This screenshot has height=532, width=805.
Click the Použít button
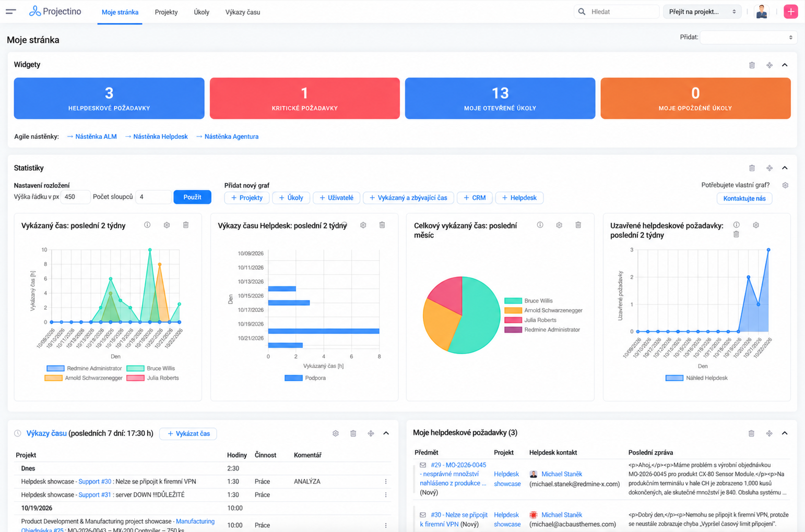tap(192, 197)
